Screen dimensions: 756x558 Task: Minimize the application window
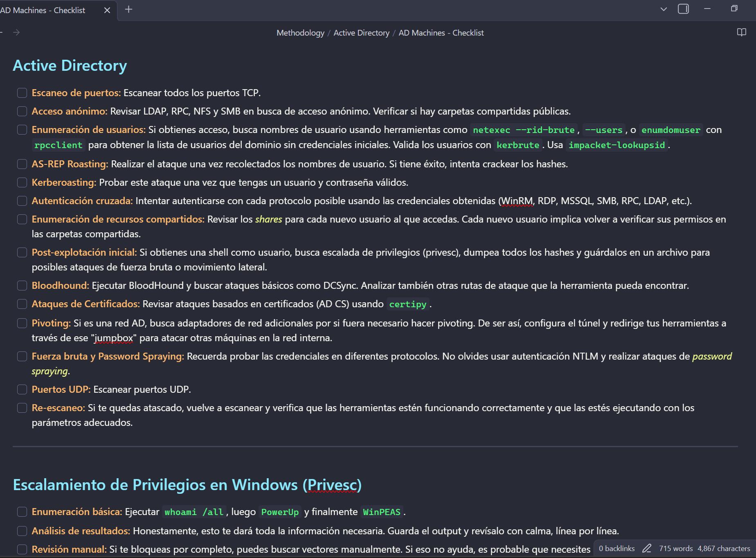click(707, 9)
